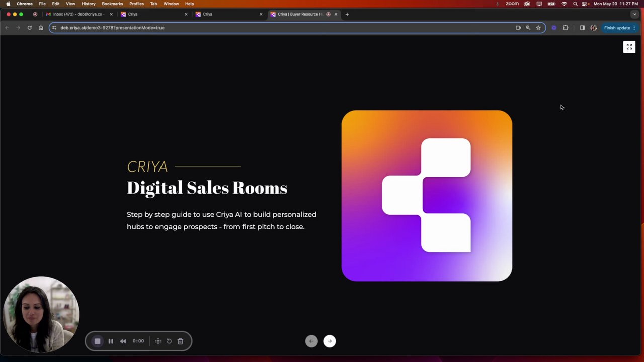
Task: Click the Zoom menu bar item
Action: 512,4
